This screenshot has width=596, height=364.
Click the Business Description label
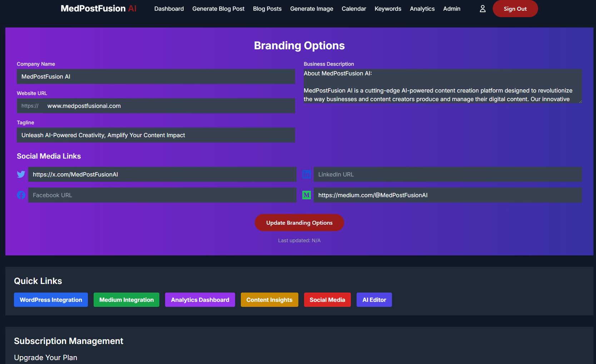329,64
